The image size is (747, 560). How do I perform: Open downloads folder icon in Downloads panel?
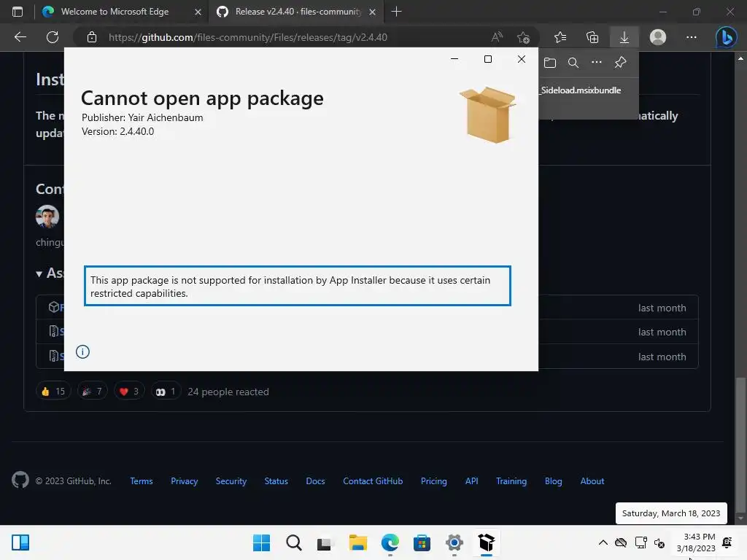tap(550, 63)
